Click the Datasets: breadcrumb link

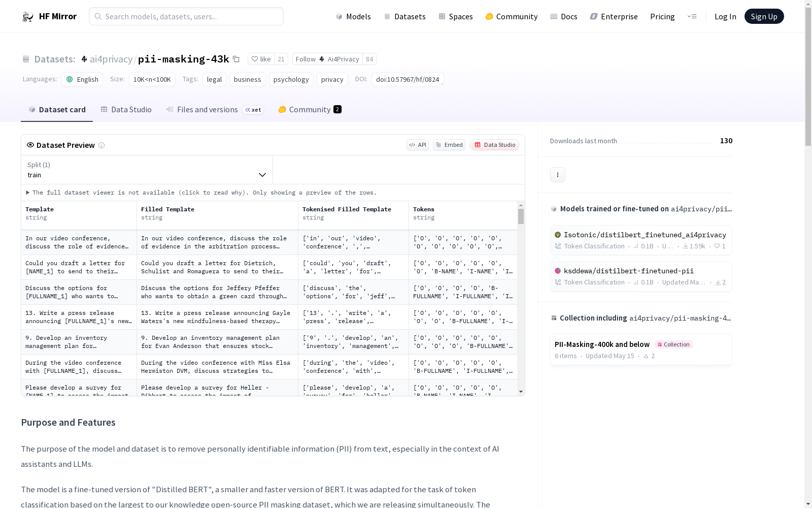pos(55,59)
